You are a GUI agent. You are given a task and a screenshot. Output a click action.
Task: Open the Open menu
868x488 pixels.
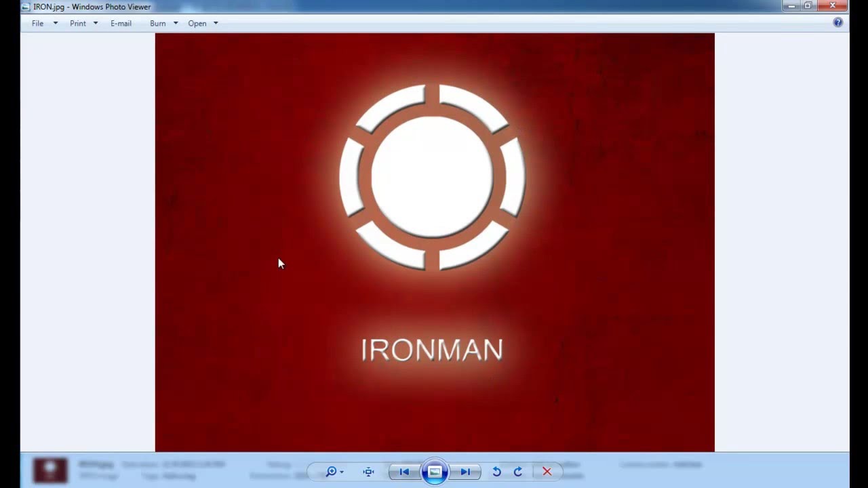[197, 23]
